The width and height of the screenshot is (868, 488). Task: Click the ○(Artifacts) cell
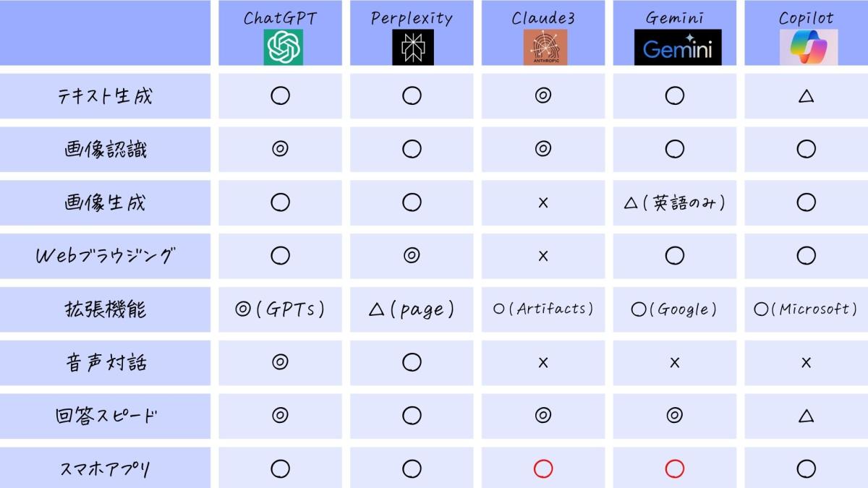(x=543, y=309)
